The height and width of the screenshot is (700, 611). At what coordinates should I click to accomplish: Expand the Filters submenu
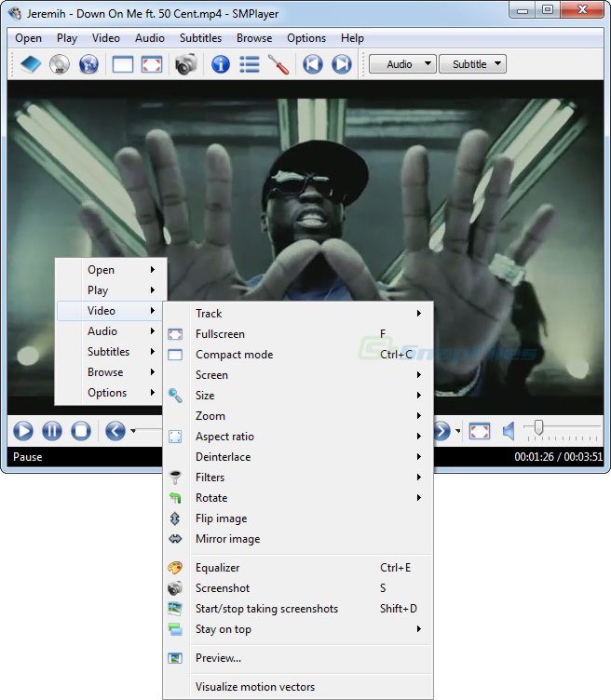[298, 478]
